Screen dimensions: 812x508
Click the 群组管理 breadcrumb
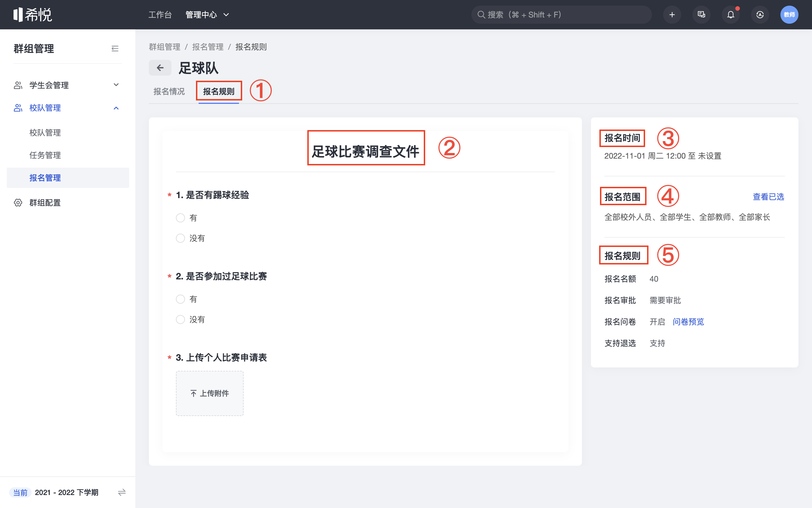[164, 47]
